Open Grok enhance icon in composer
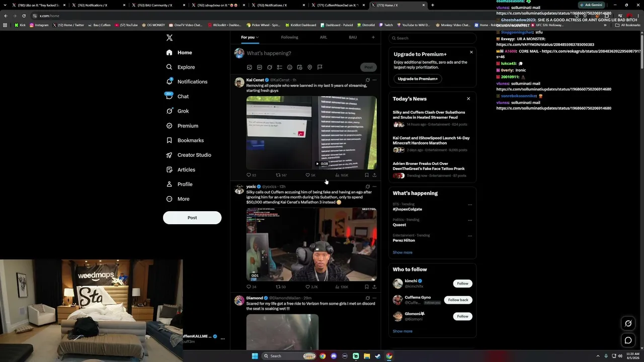This screenshot has height=362, width=644. [270, 67]
